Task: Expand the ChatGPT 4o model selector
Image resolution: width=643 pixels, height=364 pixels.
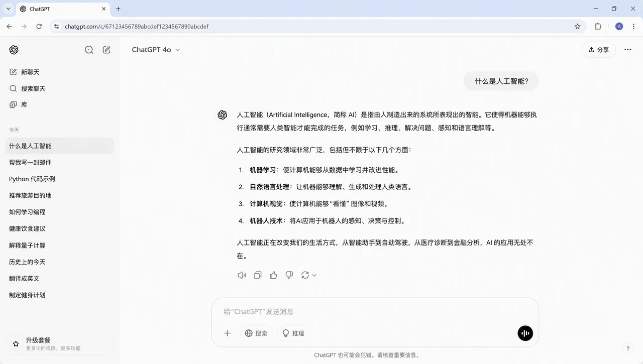Action: (156, 50)
